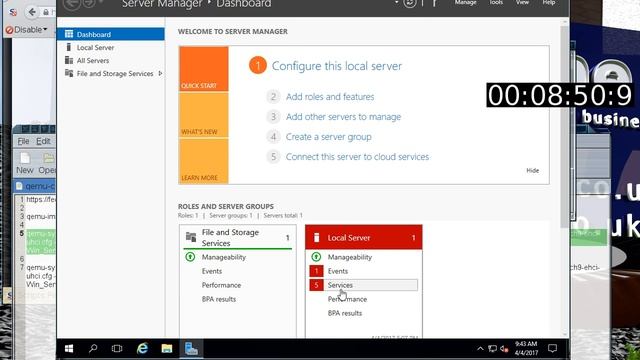The width and height of the screenshot is (640, 360).
Task: Open the View menu
Action: tap(522, 3)
